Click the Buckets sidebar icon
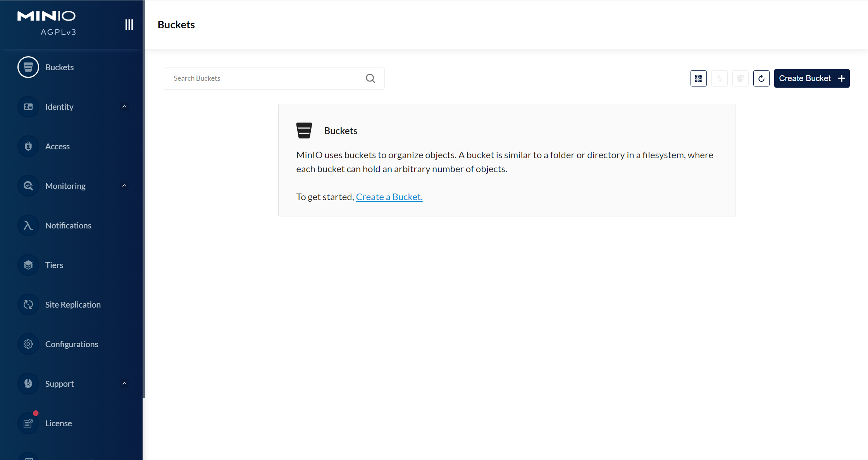Screen dimensions: 868x460 28,67
